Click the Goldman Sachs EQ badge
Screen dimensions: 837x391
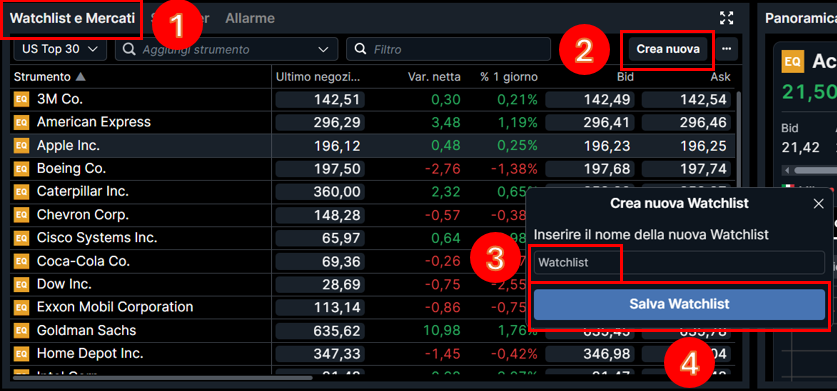[x=21, y=331]
